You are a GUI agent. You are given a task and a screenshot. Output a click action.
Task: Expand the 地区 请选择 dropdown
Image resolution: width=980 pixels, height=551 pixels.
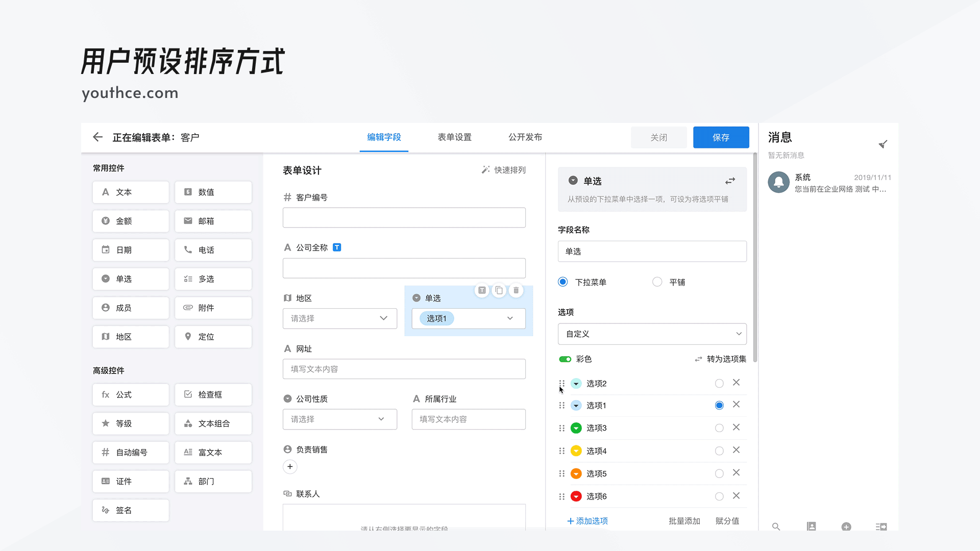pyautogui.click(x=339, y=318)
